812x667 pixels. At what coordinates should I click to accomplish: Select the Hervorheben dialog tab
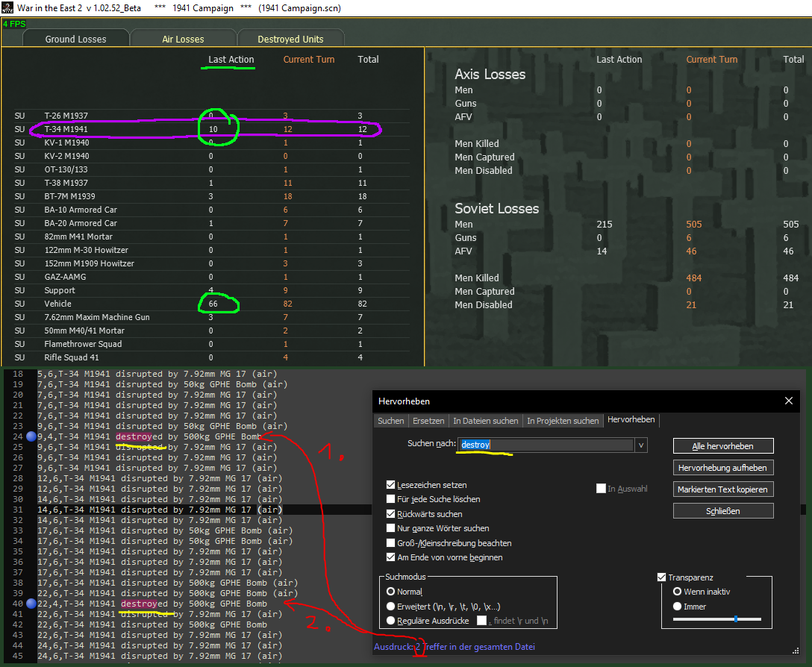click(631, 419)
